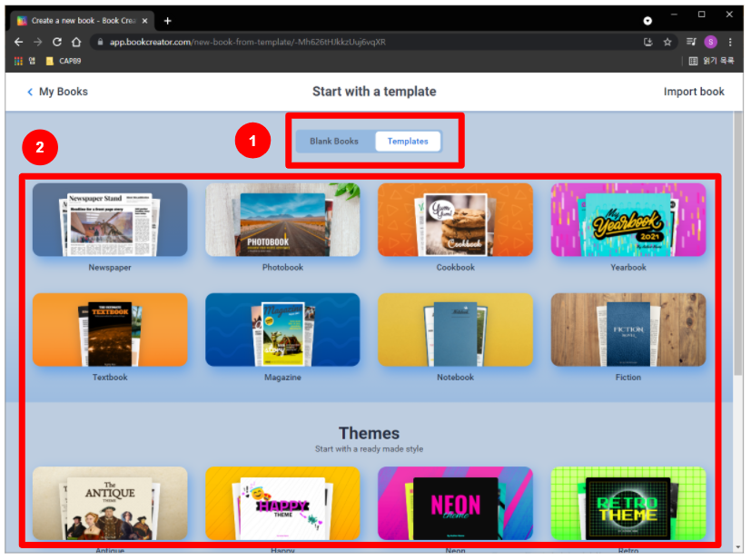Click the Notebook label text

coord(456,378)
